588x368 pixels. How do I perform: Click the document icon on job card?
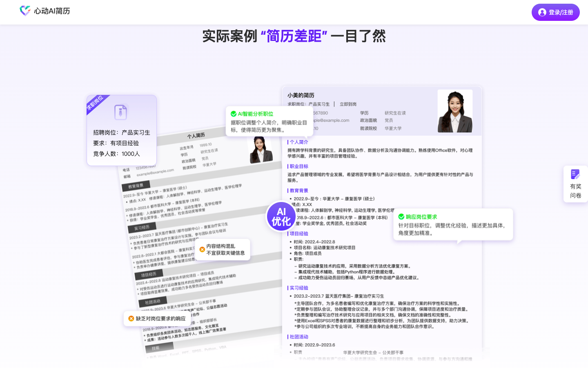tap(121, 112)
